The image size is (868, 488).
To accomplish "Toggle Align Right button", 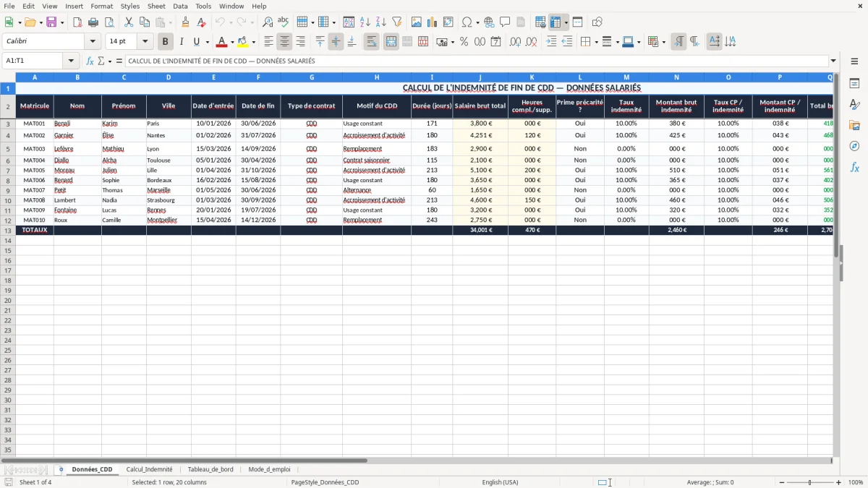I will 301,42.
